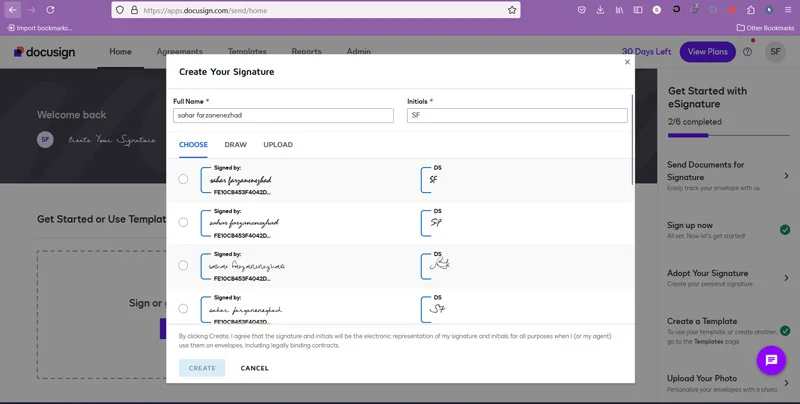The image size is (800, 404).
Task: Click the dialog's vertical scrollbar
Action: pyautogui.click(x=633, y=139)
